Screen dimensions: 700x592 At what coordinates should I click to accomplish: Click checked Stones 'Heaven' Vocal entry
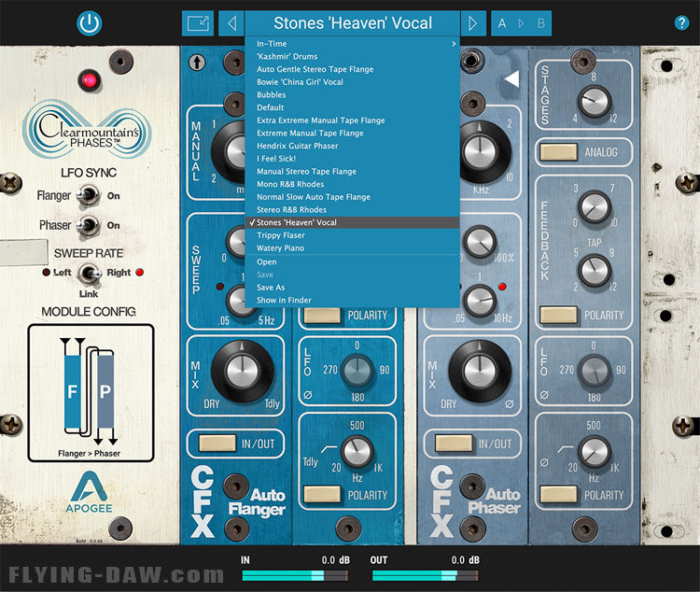tap(352, 222)
